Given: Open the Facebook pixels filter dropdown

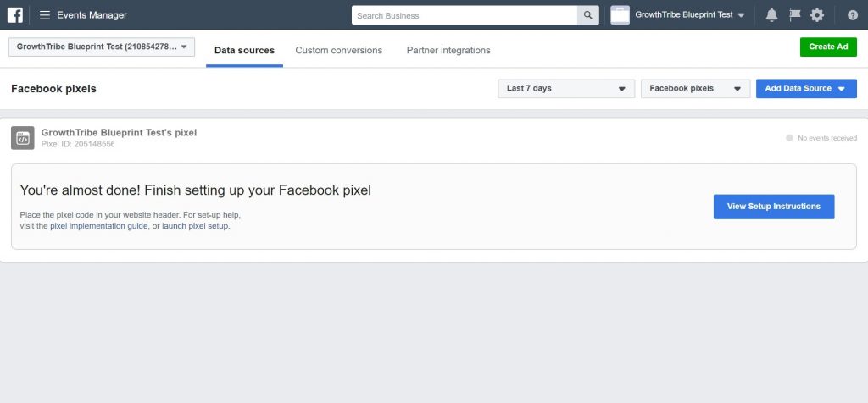Looking at the screenshot, I should tap(695, 88).
